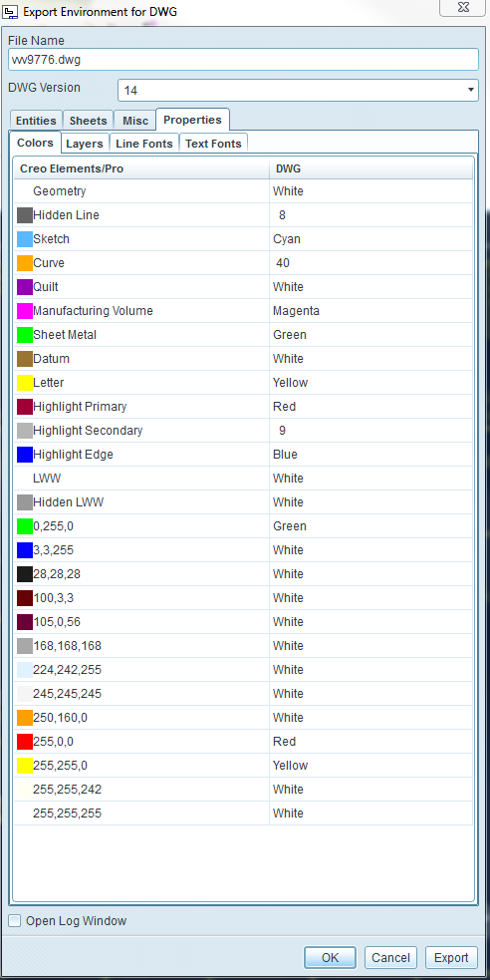Click the Highlight Secondary gray swatch
Image resolution: width=490 pixels, height=980 pixels.
(25, 431)
